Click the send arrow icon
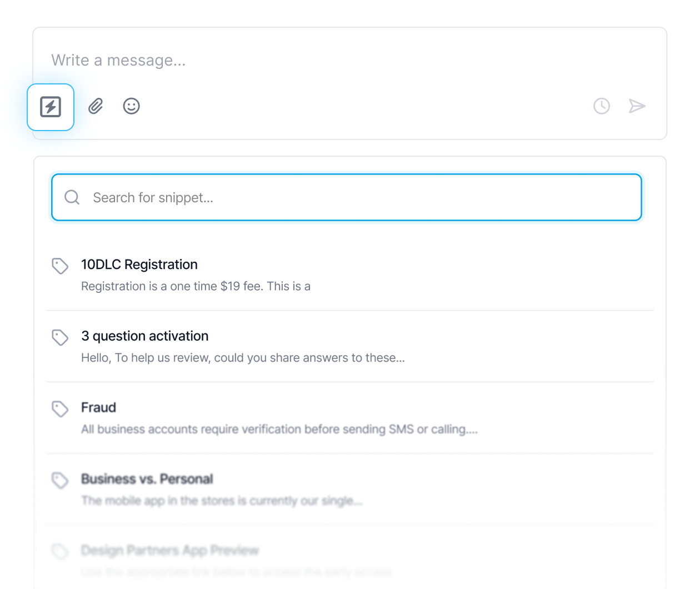 [637, 106]
